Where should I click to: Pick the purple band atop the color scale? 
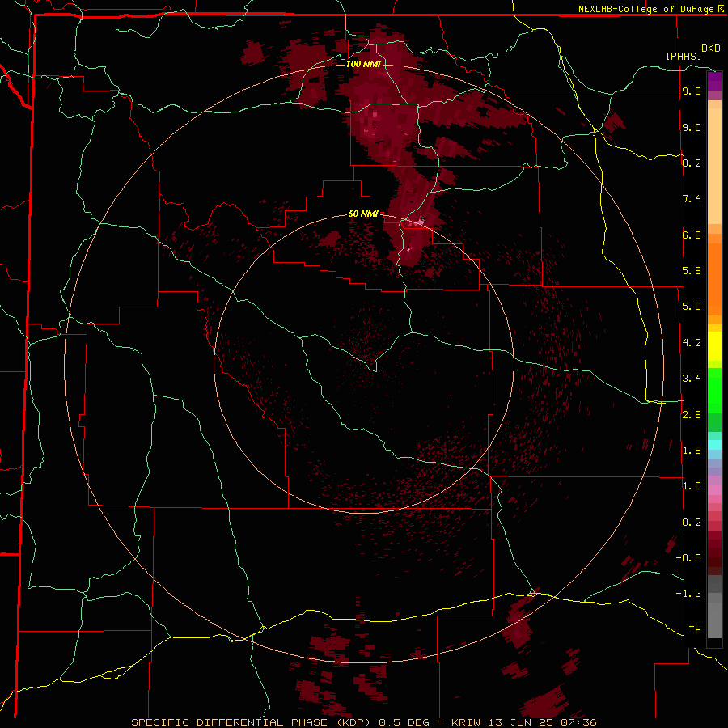[714, 80]
